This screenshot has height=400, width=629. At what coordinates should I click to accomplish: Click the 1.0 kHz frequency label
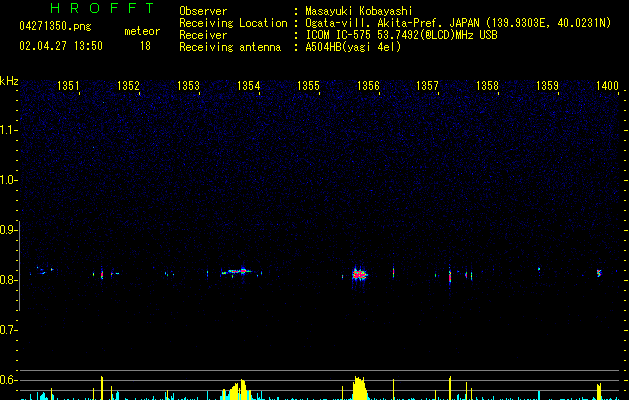8,180
